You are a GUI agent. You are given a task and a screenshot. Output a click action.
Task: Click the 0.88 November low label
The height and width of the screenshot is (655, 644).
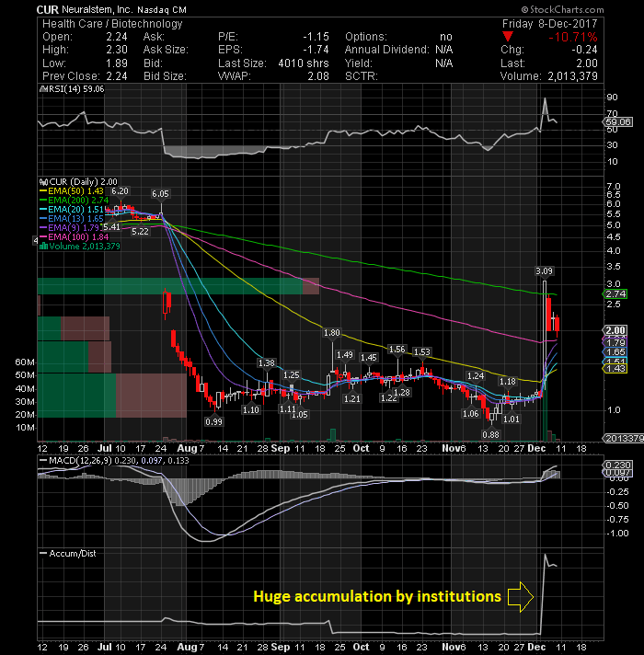(490, 434)
